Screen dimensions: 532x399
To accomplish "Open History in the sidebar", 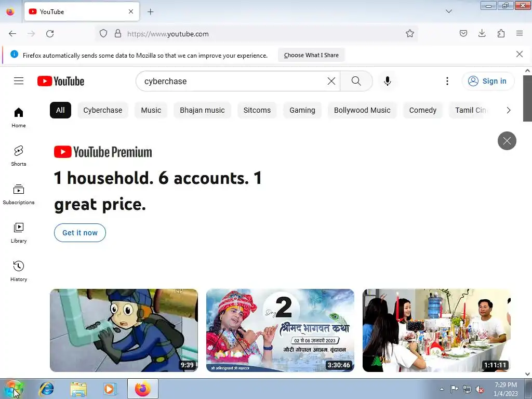I will coord(19,271).
